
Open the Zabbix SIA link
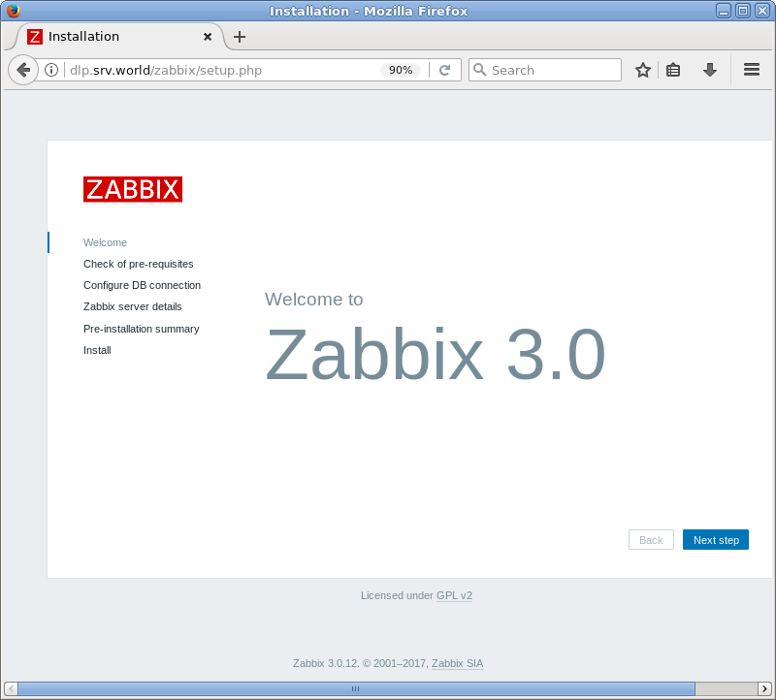(x=457, y=663)
